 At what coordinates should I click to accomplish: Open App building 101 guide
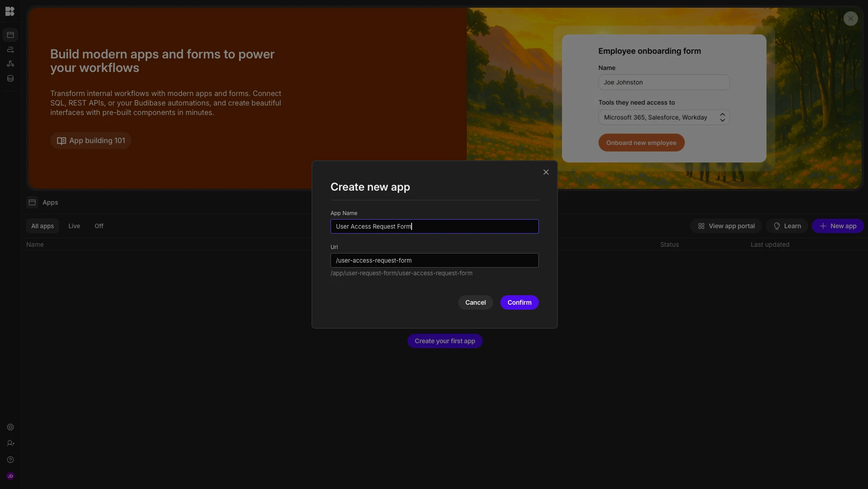point(91,140)
